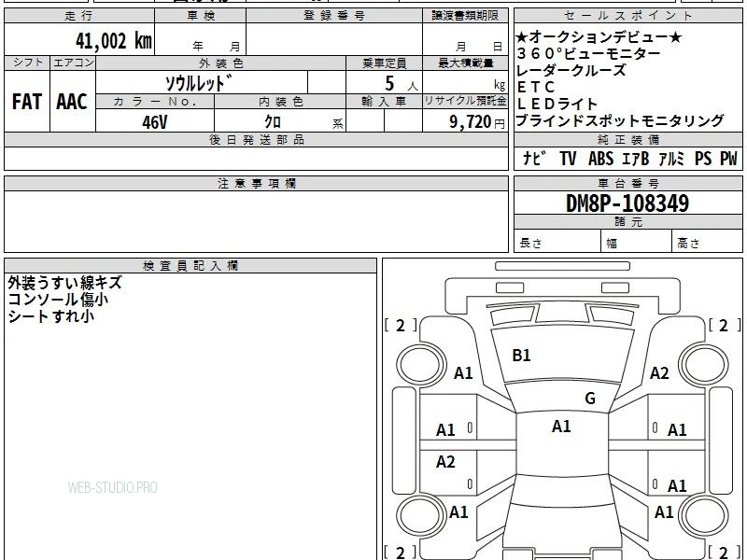Click the PW equipment entry
Screen dimensions: 747x560
pos(728,158)
